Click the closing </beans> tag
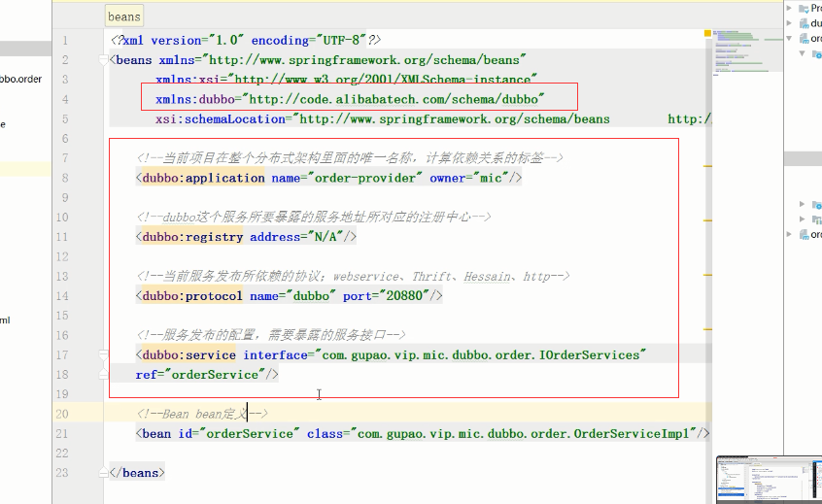The width and height of the screenshot is (822, 504). click(137, 473)
